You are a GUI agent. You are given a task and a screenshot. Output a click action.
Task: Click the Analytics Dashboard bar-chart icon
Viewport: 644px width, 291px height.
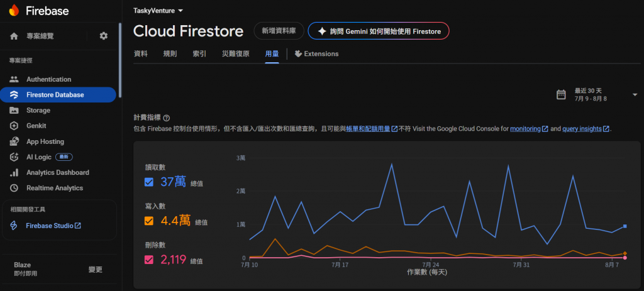coord(14,172)
